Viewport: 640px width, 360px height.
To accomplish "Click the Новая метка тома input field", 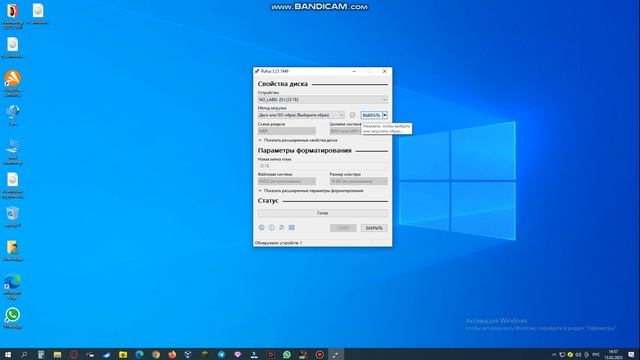I will tap(322, 166).
